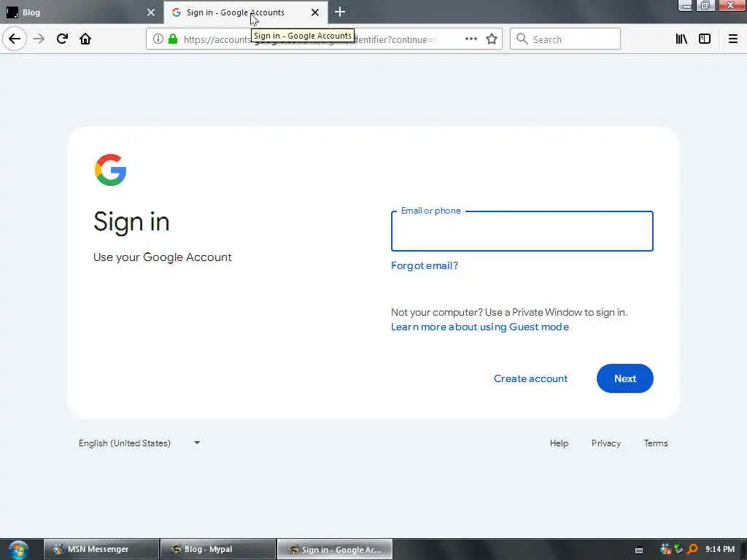Click the green network tray icon
The height and width of the screenshot is (560, 747).
coord(679,549)
